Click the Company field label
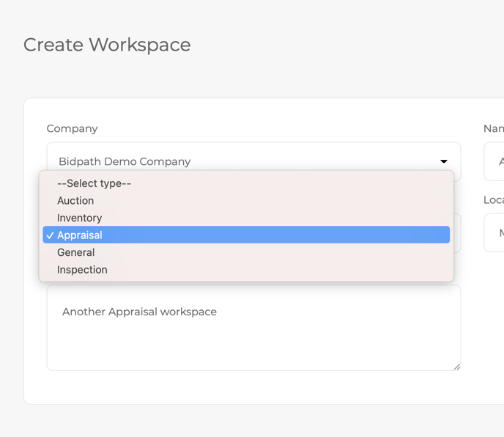 pos(72,128)
